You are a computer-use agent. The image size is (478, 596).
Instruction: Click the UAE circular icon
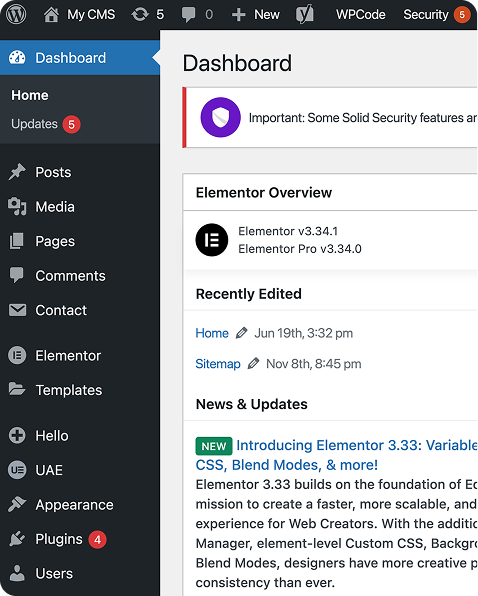[17, 470]
